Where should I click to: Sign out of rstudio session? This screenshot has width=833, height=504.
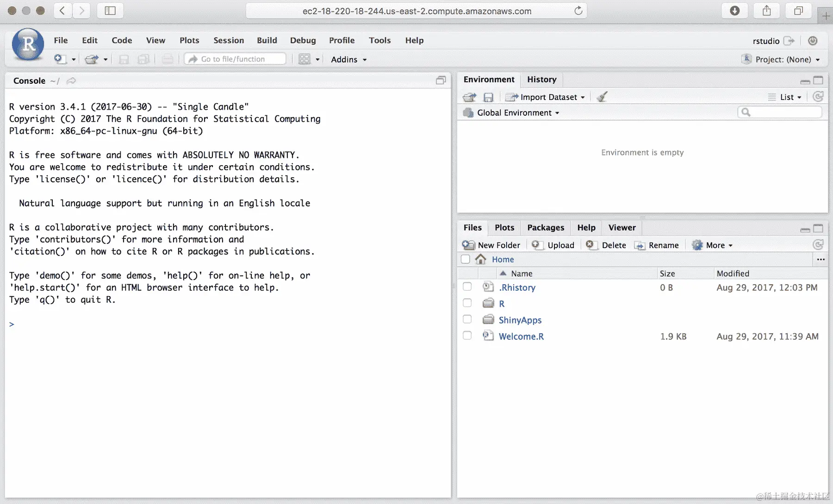coord(789,41)
